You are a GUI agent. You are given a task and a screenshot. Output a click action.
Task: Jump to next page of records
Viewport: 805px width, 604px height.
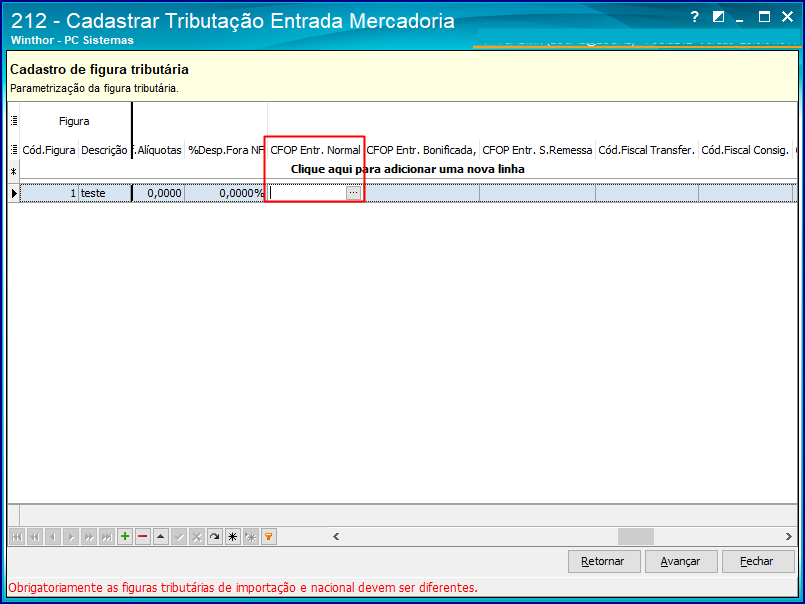[x=89, y=537]
